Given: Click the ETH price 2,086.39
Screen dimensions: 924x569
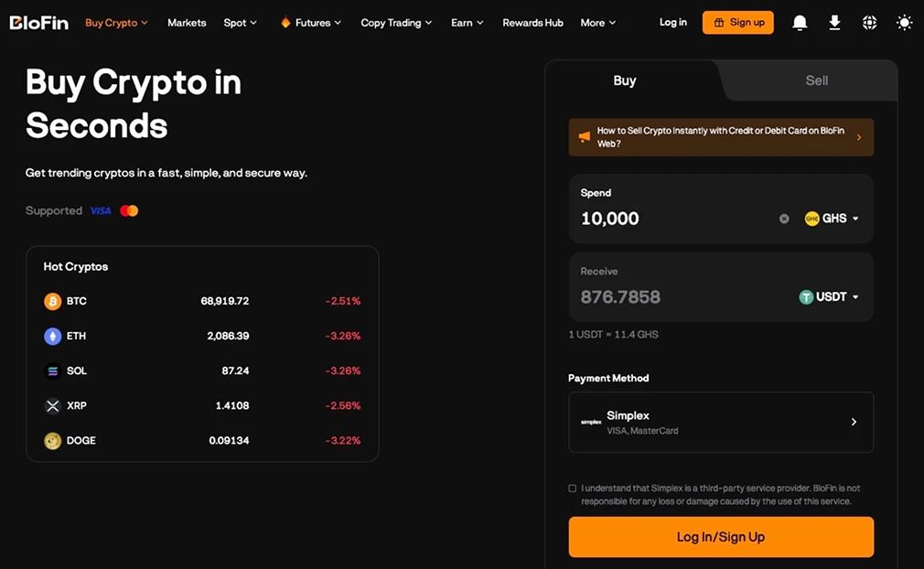Looking at the screenshot, I should tap(228, 336).
